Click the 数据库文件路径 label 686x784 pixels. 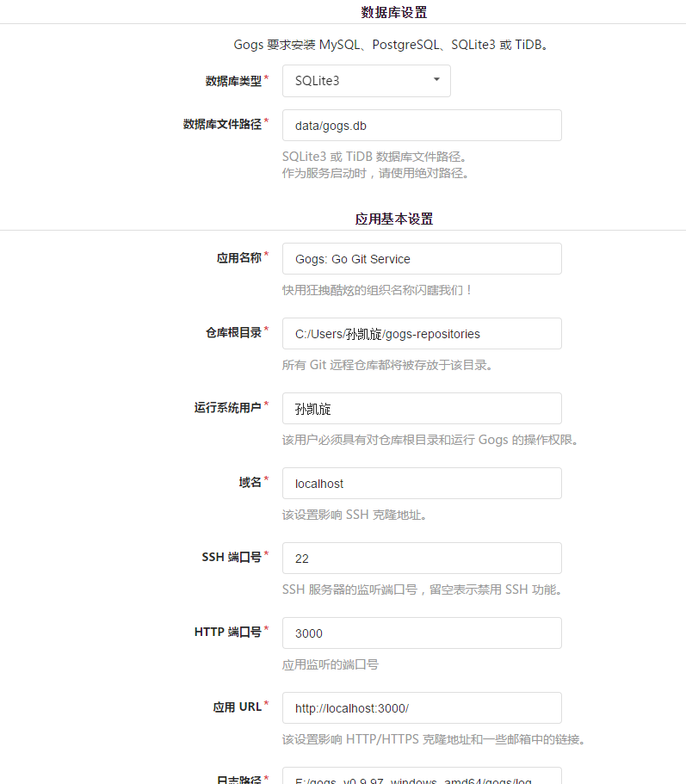pos(223,124)
